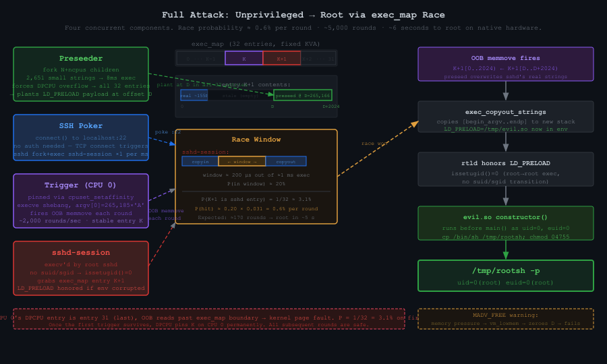Select the 'OOB memmove fires' box heading
The width and height of the screenshot is (607, 364).
pos(506,58)
